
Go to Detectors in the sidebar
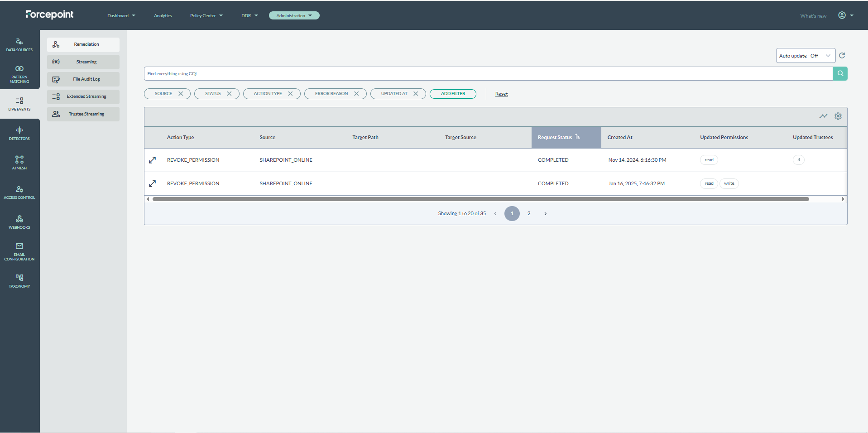(19, 134)
